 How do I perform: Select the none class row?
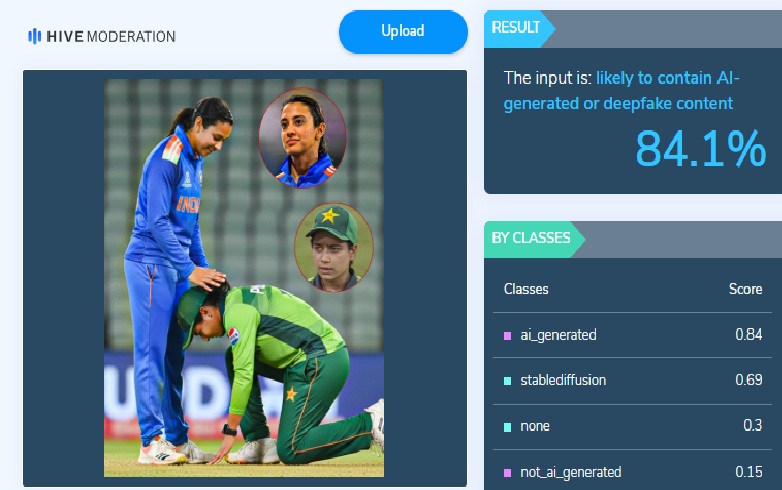click(632, 426)
